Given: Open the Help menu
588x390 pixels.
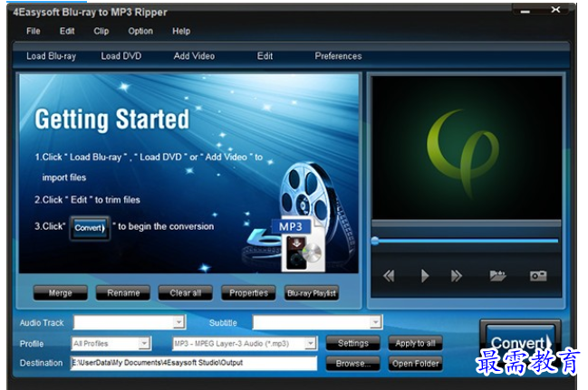Looking at the screenshot, I should point(181,31).
